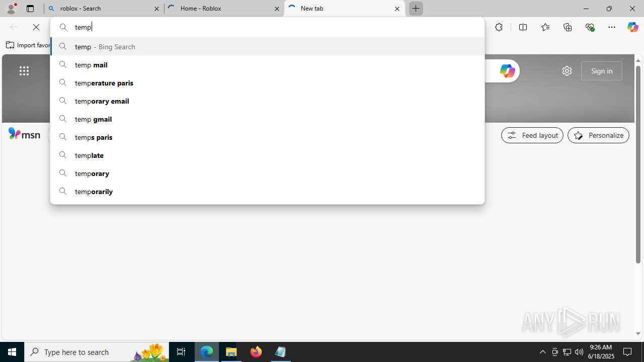
Task: Select suggestion 'temperature paris'
Action: pos(267,82)
